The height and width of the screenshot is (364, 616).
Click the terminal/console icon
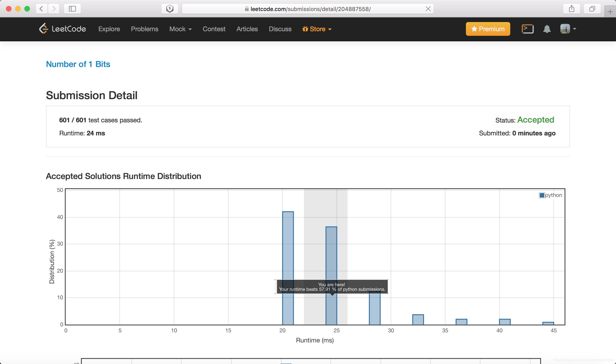(527, 29)
